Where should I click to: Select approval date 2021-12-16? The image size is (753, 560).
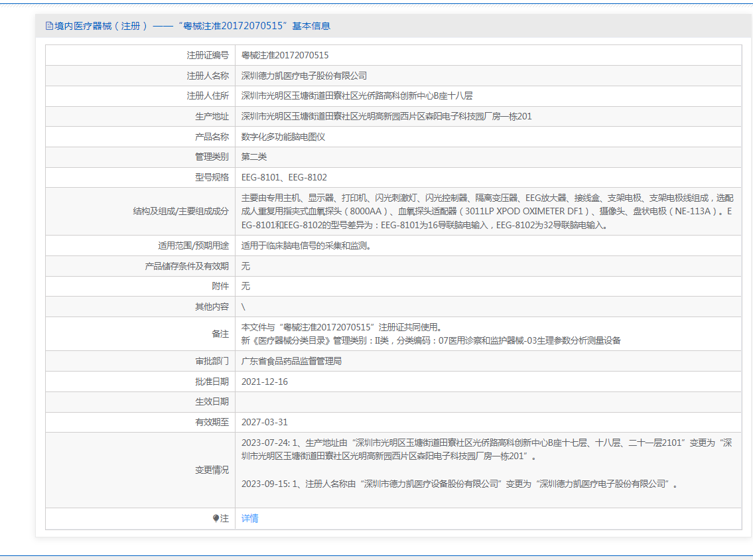point(265,382)
